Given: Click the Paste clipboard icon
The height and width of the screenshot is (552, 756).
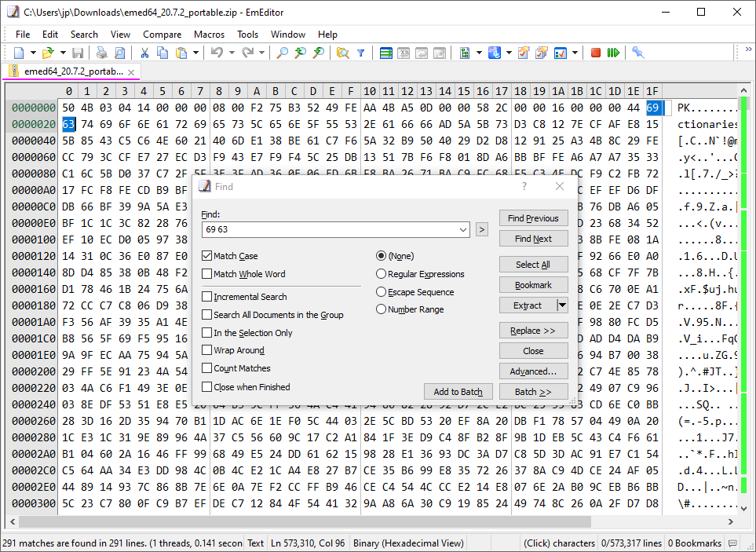Looking at the screenshot, I should [x=181, y=53].
